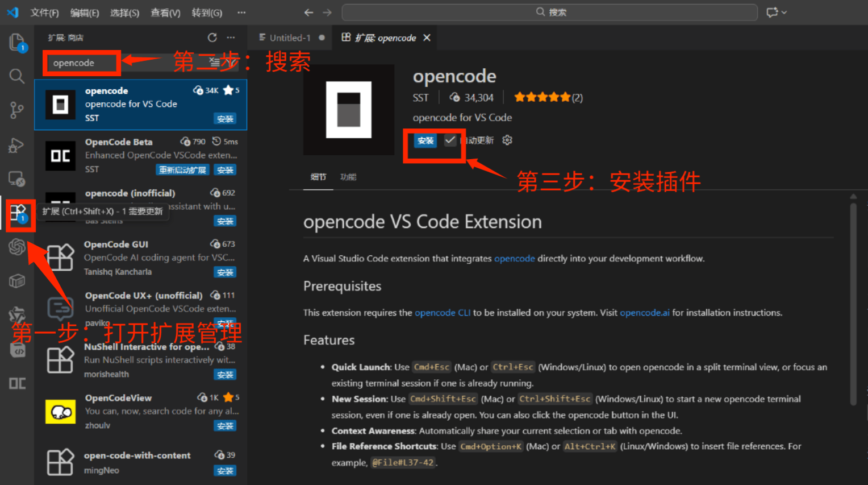Open the ChatGPT sidebar panel
This screenshot has height=485, width=868.
coord(17,247)
